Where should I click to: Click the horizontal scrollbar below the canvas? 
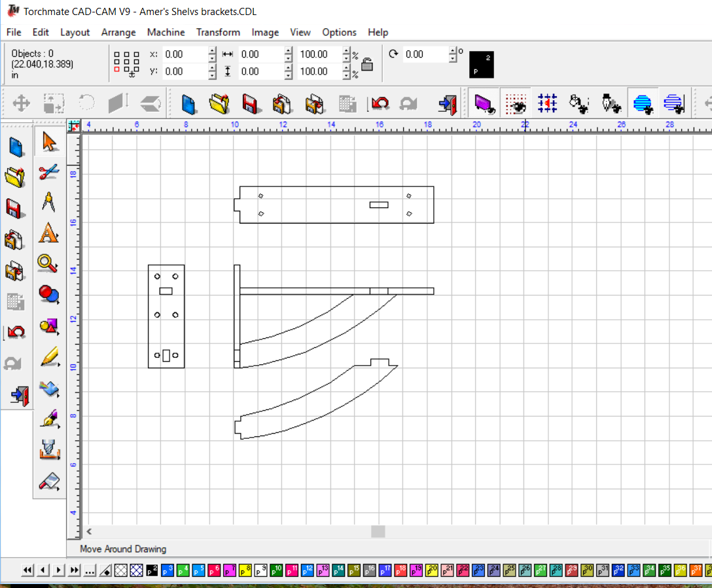click(378, 531)
